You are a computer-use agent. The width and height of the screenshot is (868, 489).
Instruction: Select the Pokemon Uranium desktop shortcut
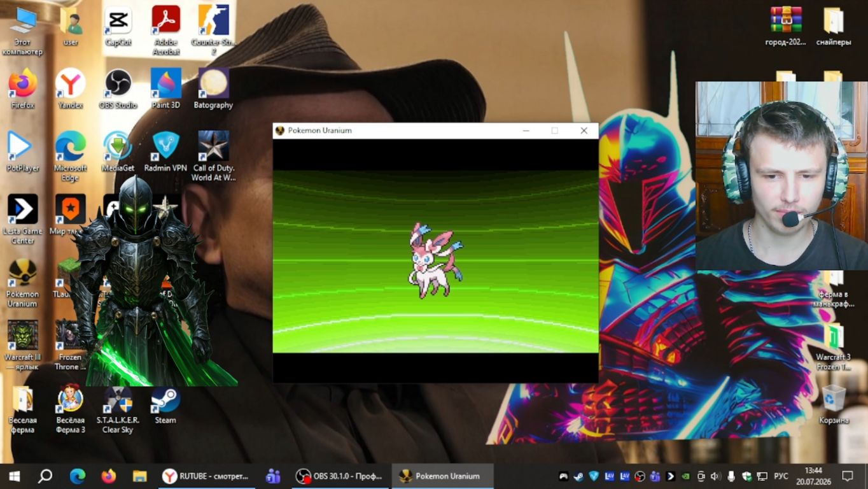tap(23, 282)
